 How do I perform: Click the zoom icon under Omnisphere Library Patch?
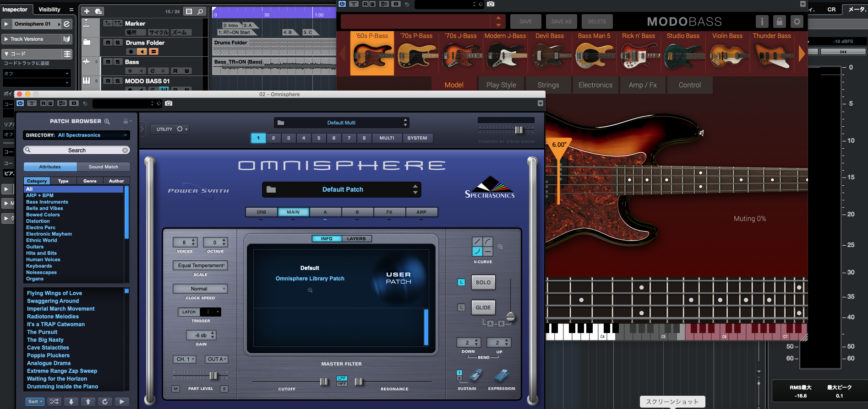tap(310, 290)
